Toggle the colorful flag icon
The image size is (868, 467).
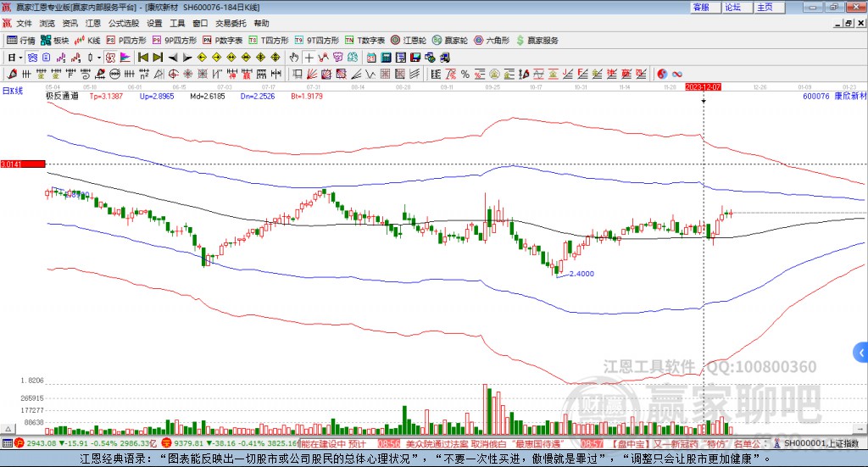tap(125, 58)
